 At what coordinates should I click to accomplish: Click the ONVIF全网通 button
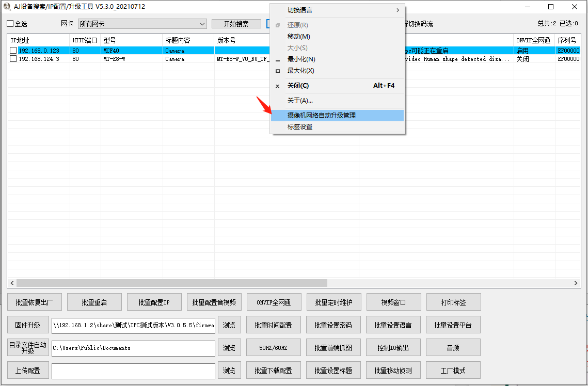click(274, 302)
